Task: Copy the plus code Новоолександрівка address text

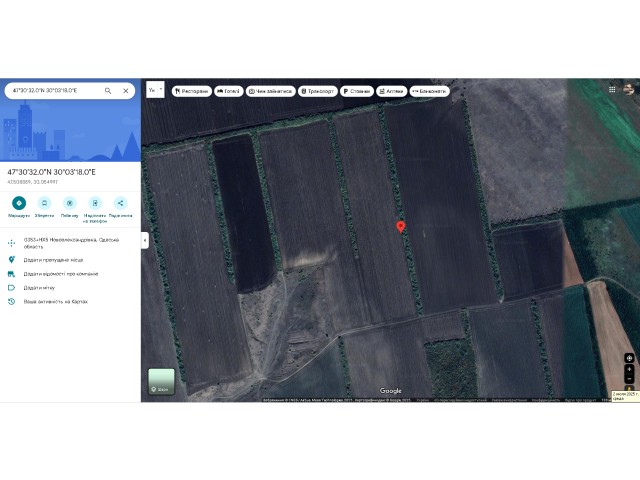Action: point(71,243)
